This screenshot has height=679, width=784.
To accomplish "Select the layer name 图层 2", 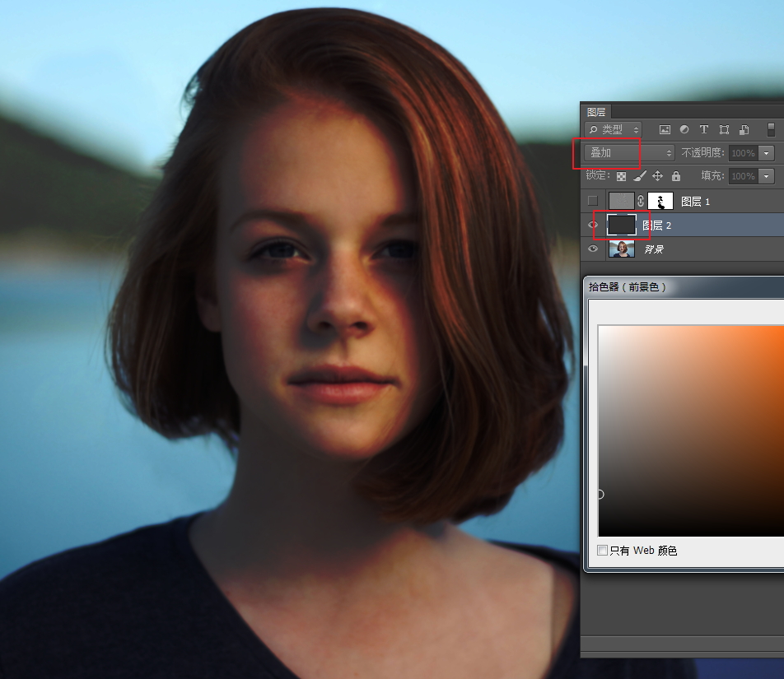I will [656, 226].
